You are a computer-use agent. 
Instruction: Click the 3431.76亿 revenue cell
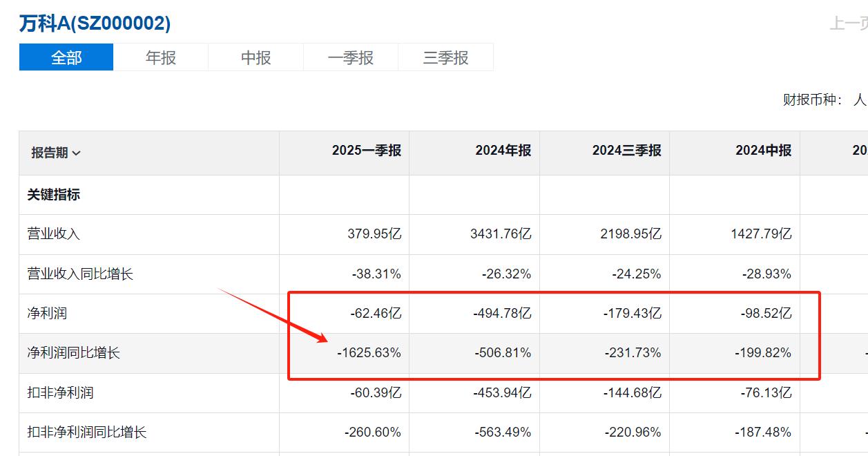point(501,234)
